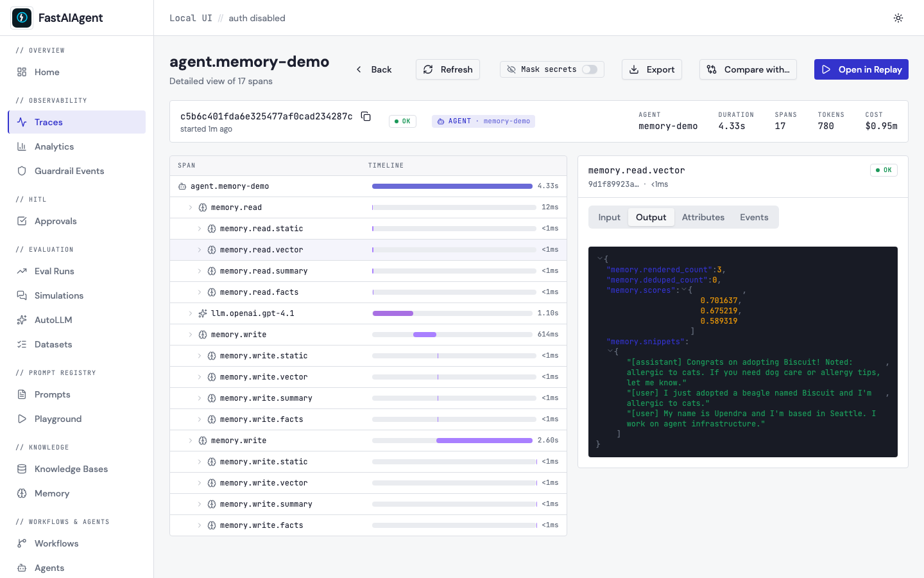924x578 pixels.
Task: Select the Output tab
Action: click(x=651, y=217)
